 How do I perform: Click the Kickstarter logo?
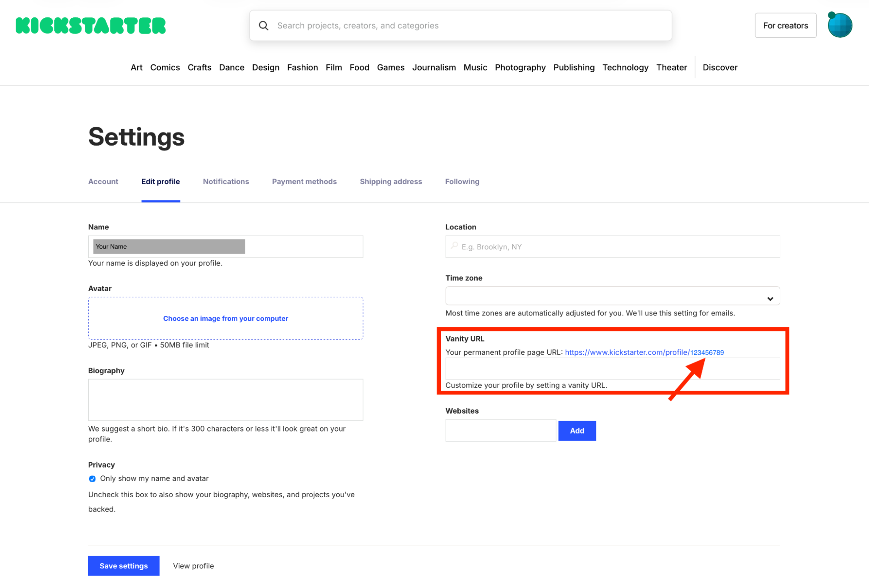click(x=90, y=26)
